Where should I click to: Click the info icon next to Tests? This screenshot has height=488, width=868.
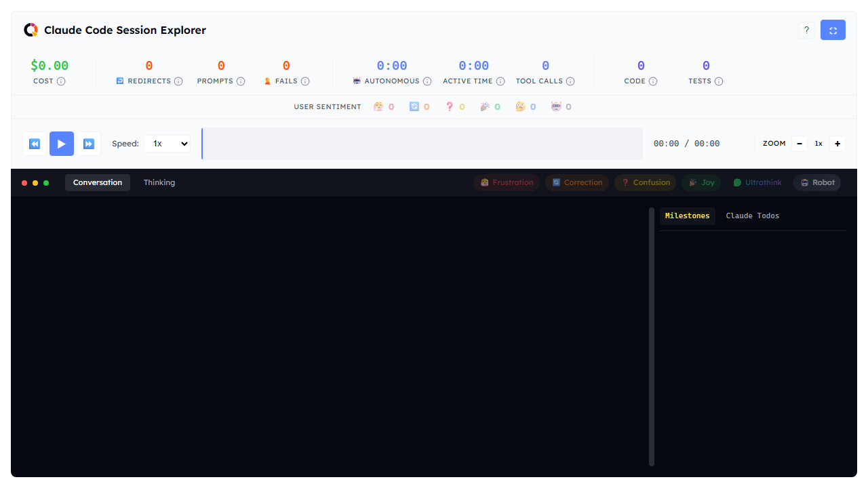pos(719,81)
